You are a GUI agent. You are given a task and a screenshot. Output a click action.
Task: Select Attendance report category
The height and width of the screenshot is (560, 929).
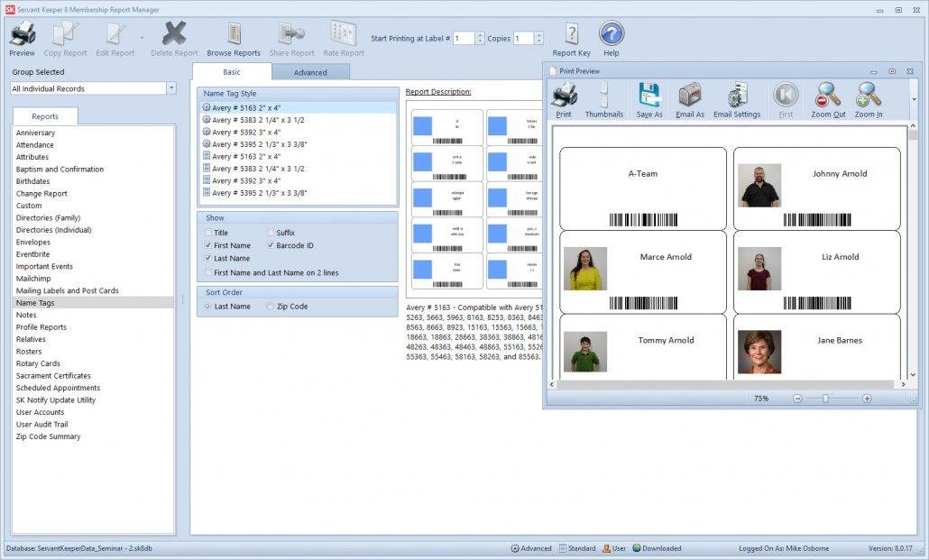pos(92,144)
